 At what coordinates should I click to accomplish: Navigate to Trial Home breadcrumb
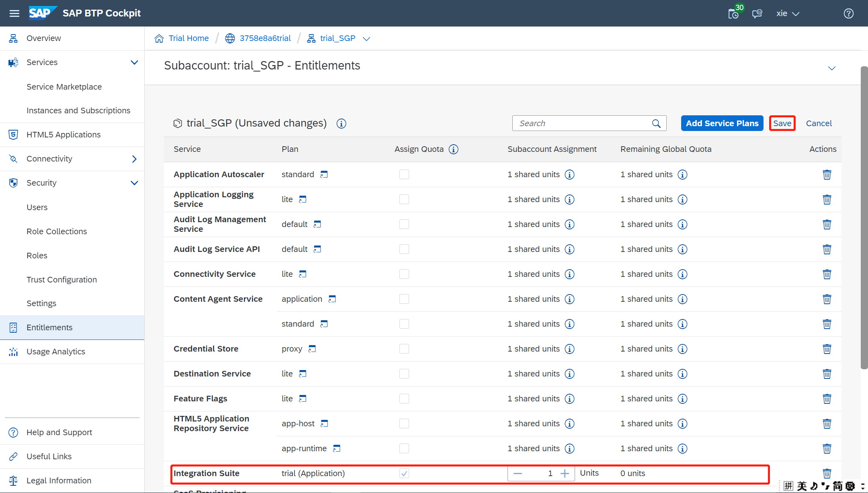[x=188, y=38]
